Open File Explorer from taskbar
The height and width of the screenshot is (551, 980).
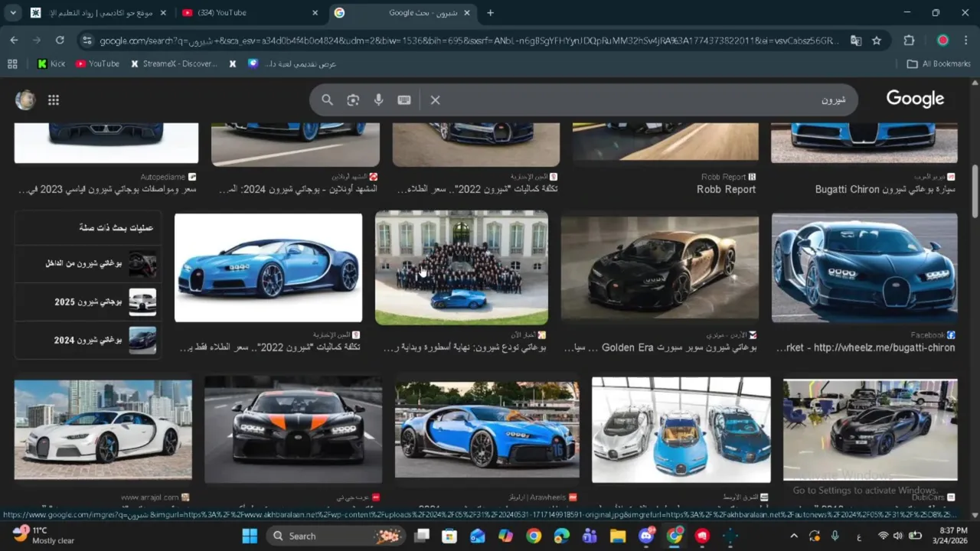(618, 536)
